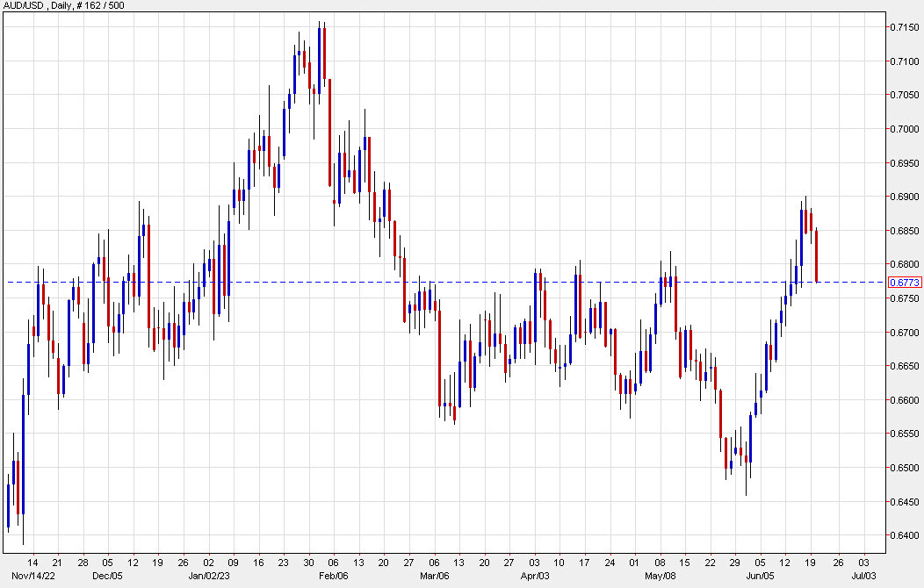The height and width of the screenshot is (588, 924).
Task: Click the current price tag 0.6773
Action: pos(905,281)
